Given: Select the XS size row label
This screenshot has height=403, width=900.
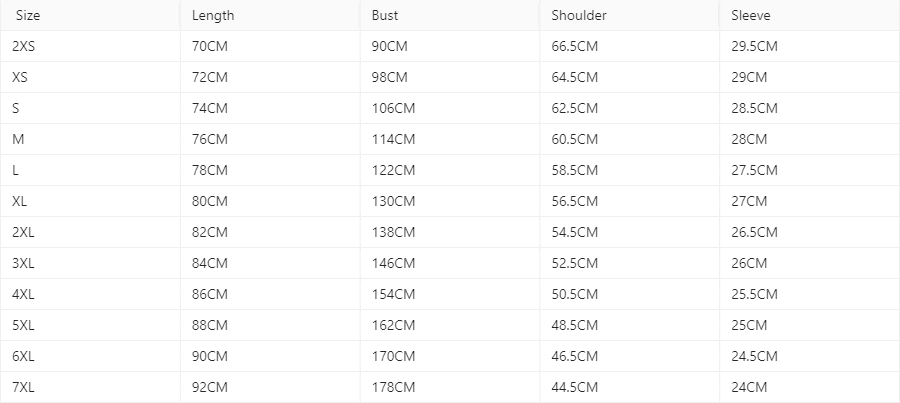Looking at the screenshot, I should coord(20,77).
